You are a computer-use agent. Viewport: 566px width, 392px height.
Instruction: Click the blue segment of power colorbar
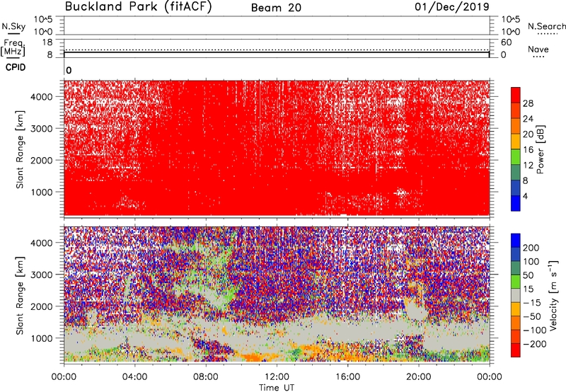tap(516, 203)
